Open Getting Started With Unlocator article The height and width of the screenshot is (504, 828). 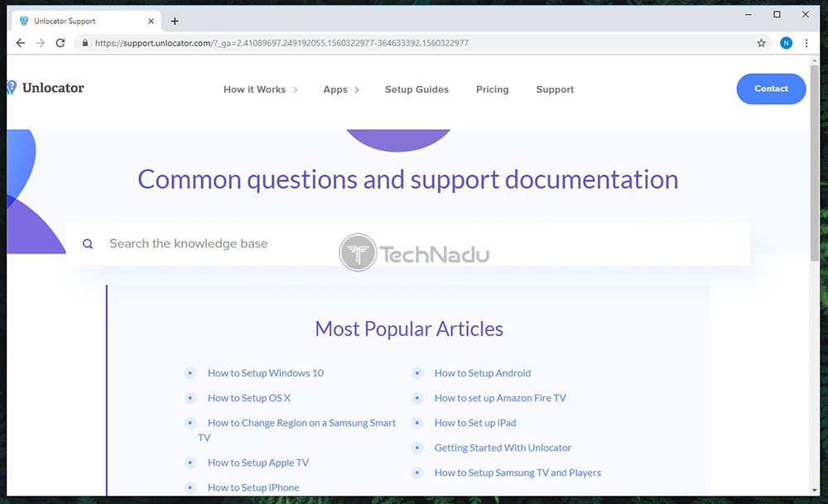click(x=503, y=448)
